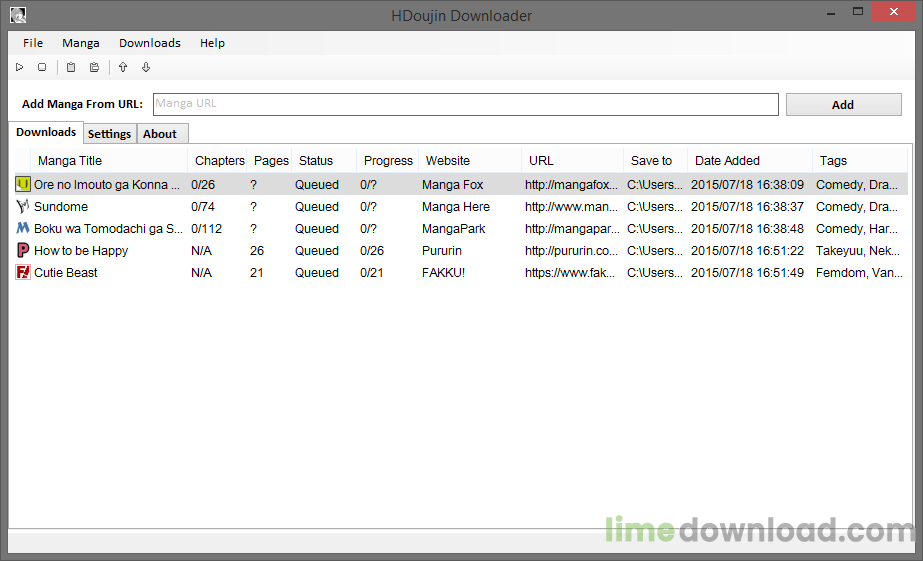
Task: Open the Manga menu
Action: click(81, 43)
